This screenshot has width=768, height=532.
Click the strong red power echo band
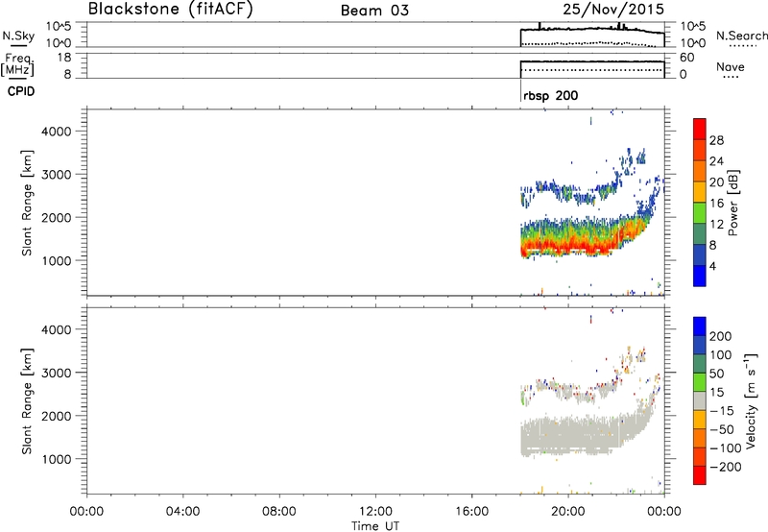568,245
